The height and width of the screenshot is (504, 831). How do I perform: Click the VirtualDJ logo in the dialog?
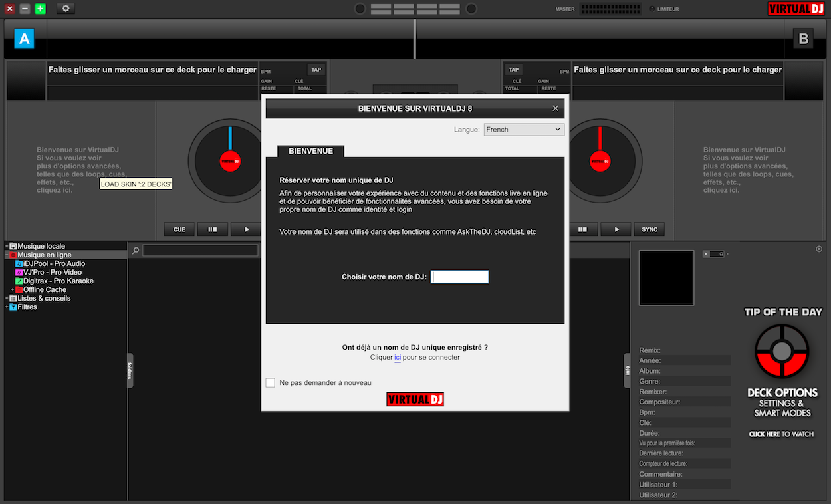point(415,399)
